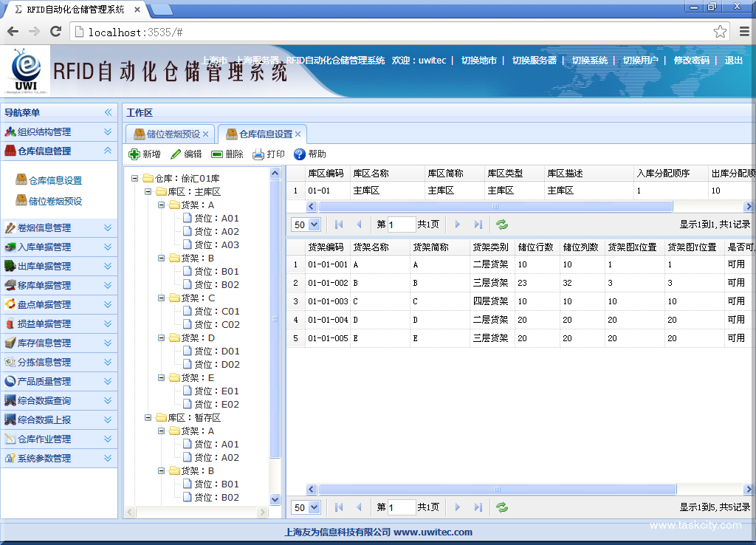Click the 仓库信息设置 sidebar item icon

coord(23,180)
